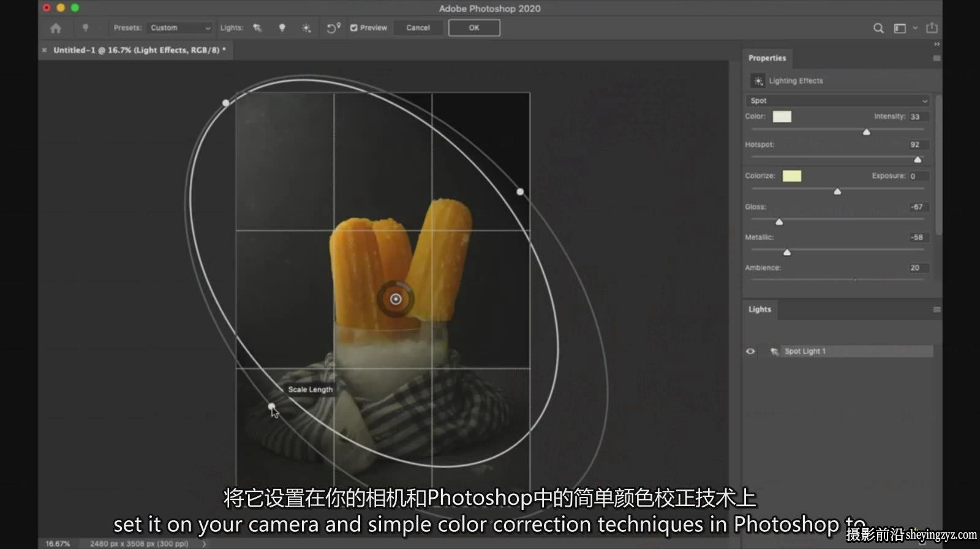Open the status bar arrow menu
Viewport: 980px width, 549px height.
pos(204,543)
